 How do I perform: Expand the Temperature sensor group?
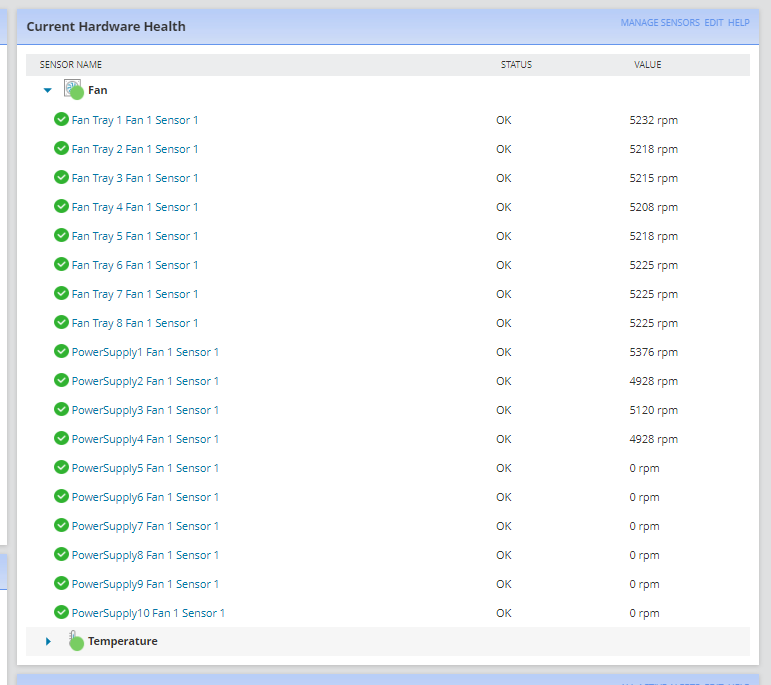[48, 641]
